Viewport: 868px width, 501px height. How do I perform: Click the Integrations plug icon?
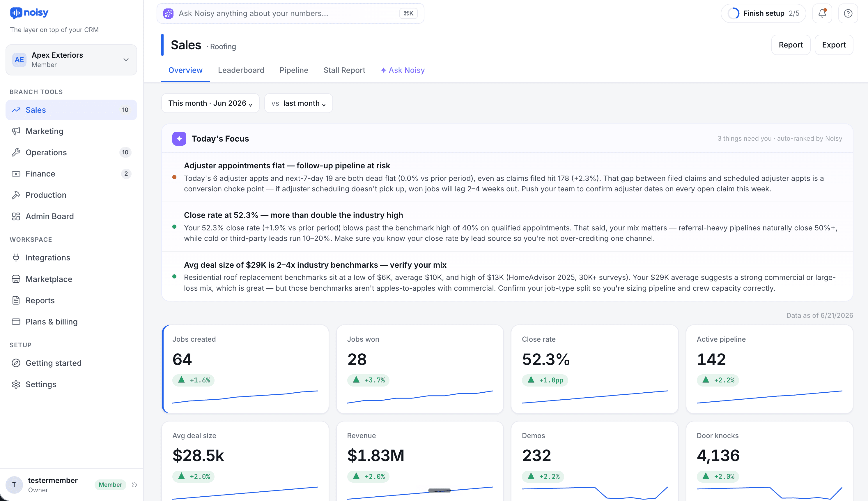click(16, 258)
